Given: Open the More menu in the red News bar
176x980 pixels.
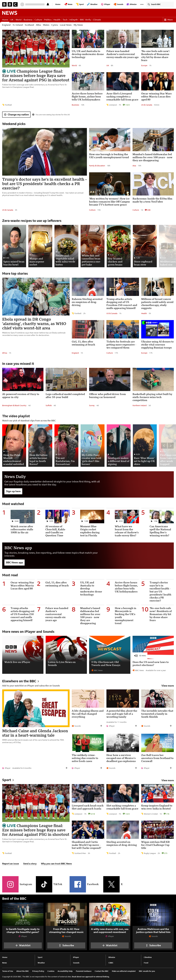Looking at the screenshot, I should coord(168,20).
